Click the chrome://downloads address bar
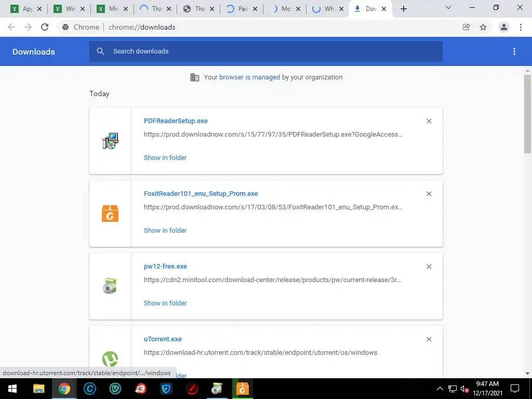The width and height of the screenshot is (532, 399). click(142, 27)
